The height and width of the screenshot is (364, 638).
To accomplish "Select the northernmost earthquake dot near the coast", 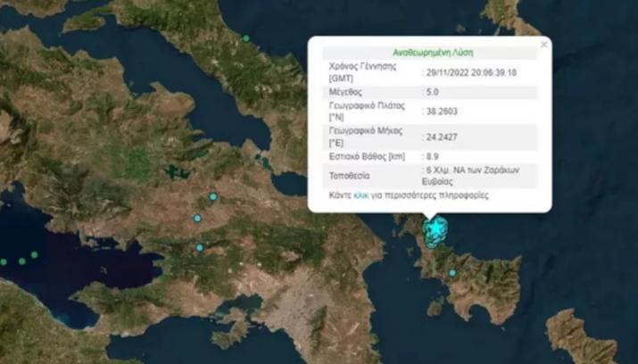I will (x=246, y=38).
